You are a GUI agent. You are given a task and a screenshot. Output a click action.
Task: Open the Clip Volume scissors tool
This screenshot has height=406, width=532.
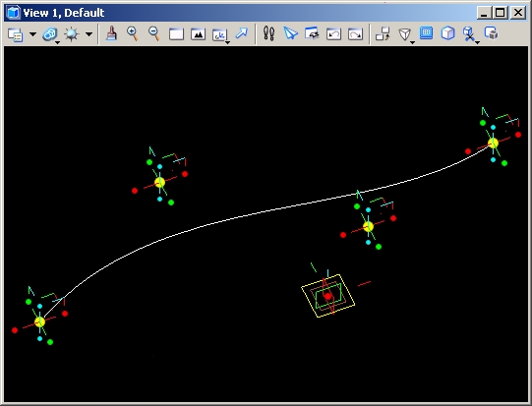click(x=470, y=34)
